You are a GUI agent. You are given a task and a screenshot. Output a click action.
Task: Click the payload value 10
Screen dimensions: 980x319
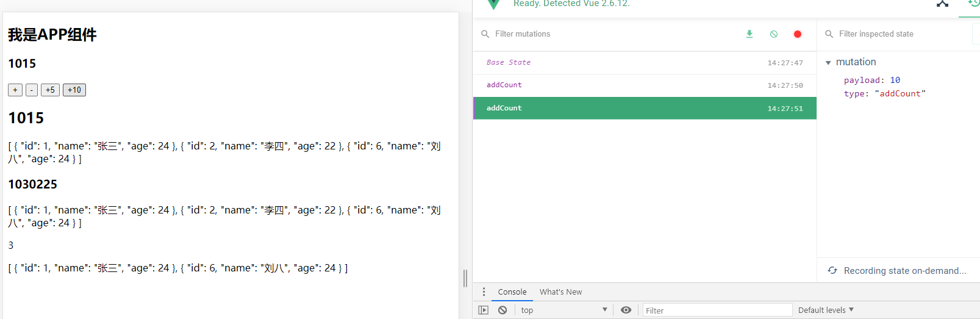(895, 81)
